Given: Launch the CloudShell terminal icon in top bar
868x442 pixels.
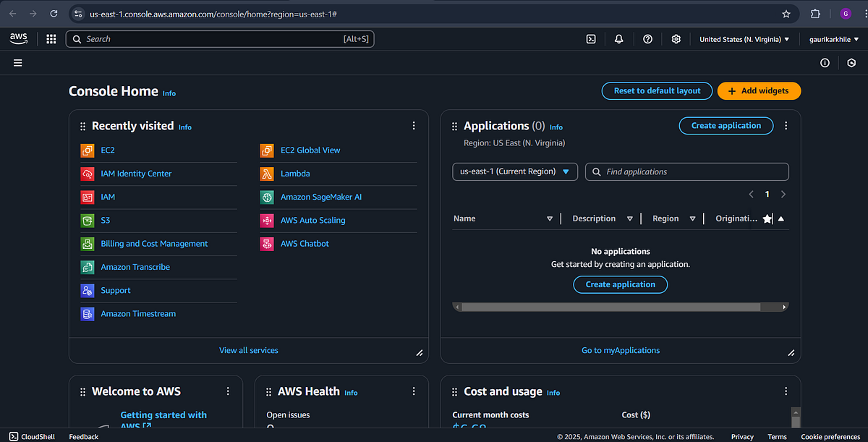Looking at the screenshot, I should click(590, 39).
